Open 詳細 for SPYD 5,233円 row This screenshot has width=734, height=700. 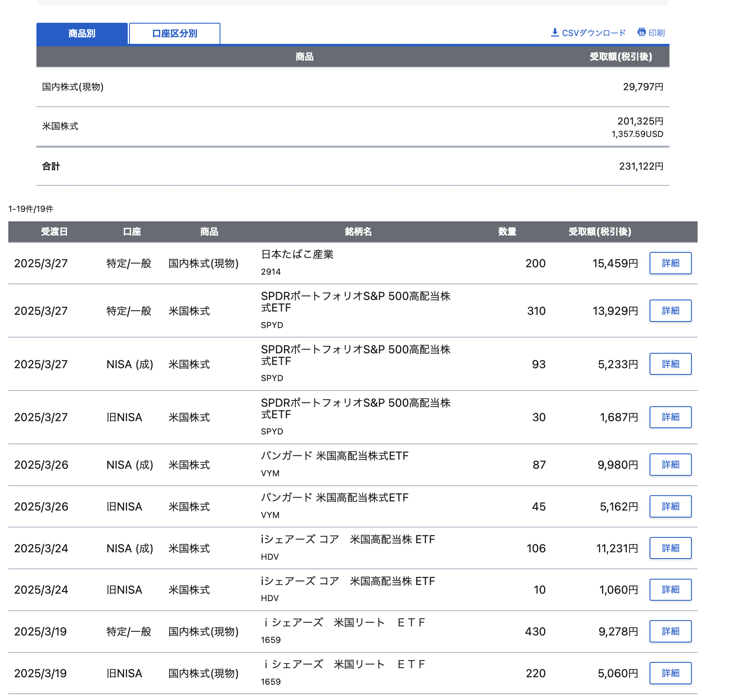670,364
